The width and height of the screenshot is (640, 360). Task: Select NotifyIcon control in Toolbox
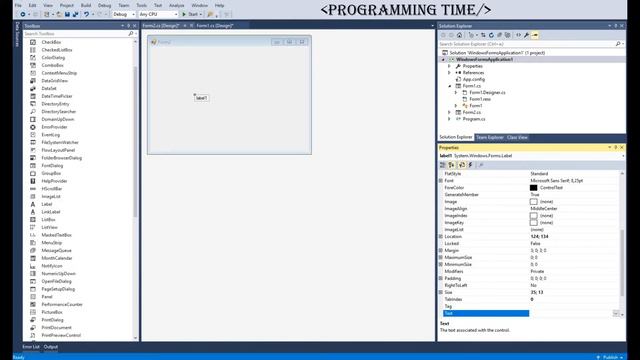point(52,266)
